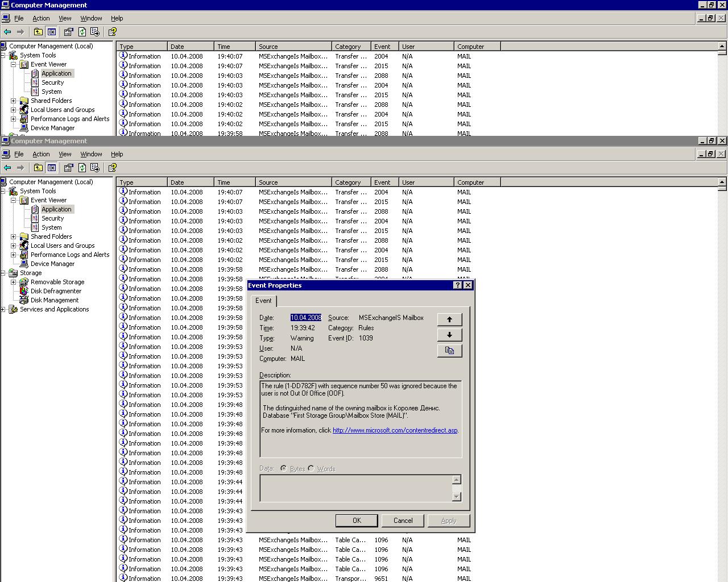728x582 pixels.
Task: Open File menu in lower window
Action: tap(19, 154)
